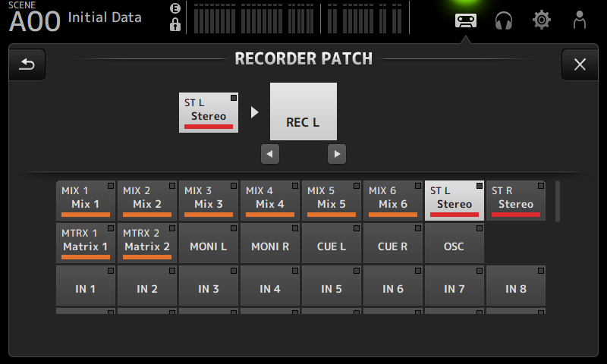
Task: Select the OSC oscillator source
Action: (454, 246)
